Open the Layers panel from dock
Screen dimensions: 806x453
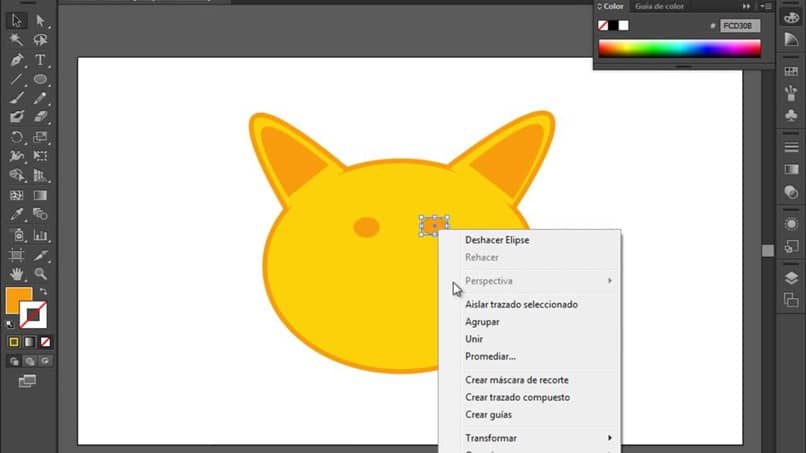coord(791,278)
